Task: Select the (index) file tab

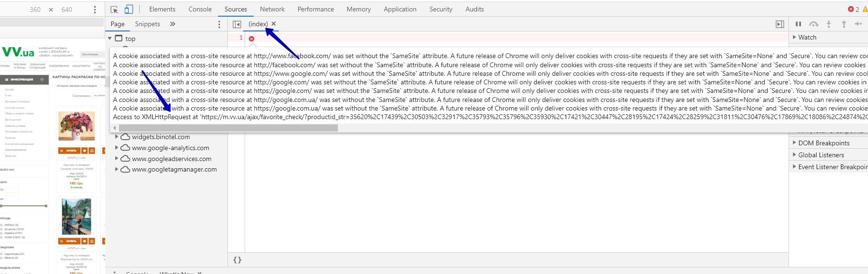Action: click(258, 24)
